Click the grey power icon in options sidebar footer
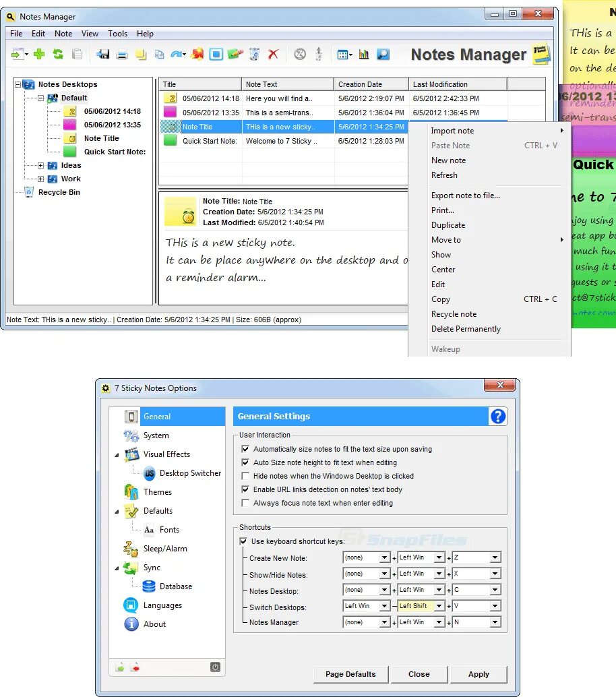The image size is (616, 697). (215, 667)
